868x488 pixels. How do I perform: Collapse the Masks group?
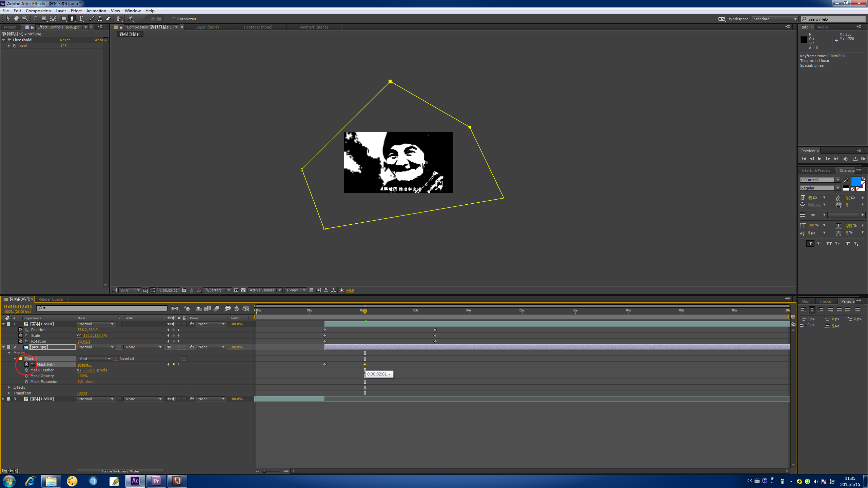(x=9, y=353)
